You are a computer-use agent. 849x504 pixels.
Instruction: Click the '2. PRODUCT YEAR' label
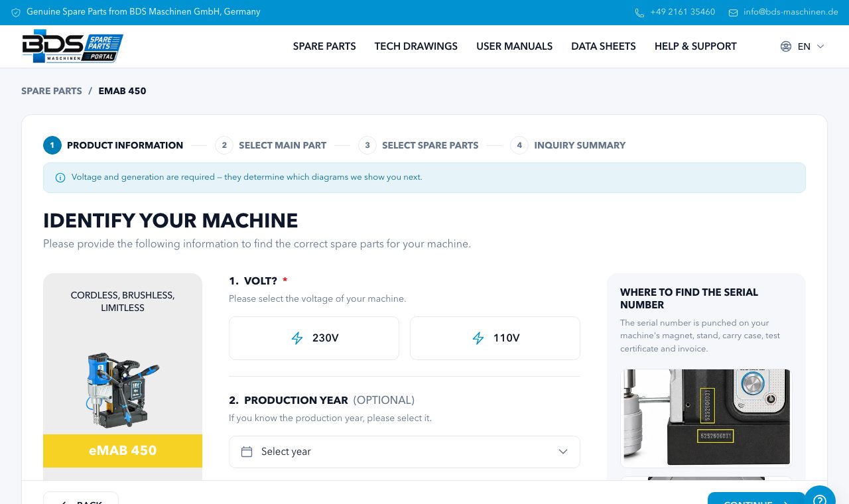click(x=289, y=401)
